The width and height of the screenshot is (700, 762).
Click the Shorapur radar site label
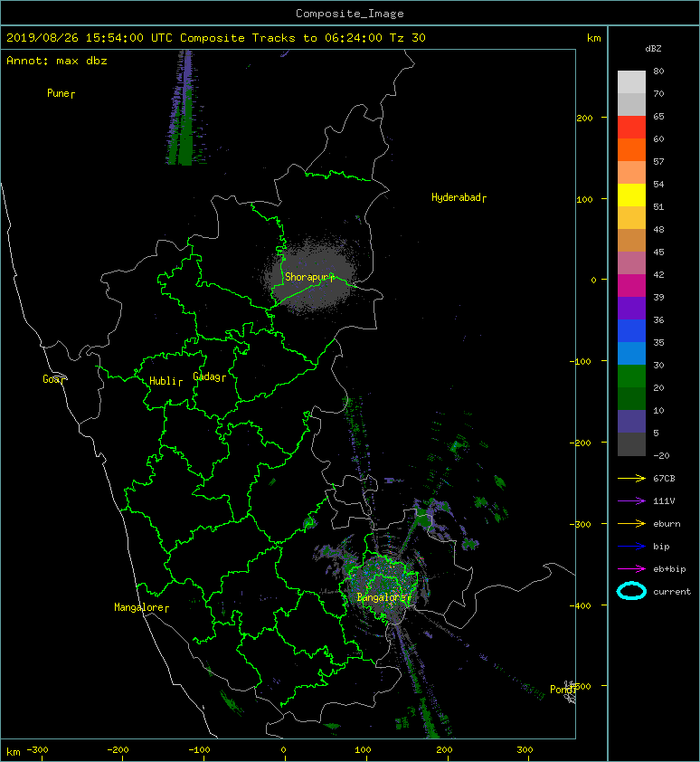(x=309, y=277)
